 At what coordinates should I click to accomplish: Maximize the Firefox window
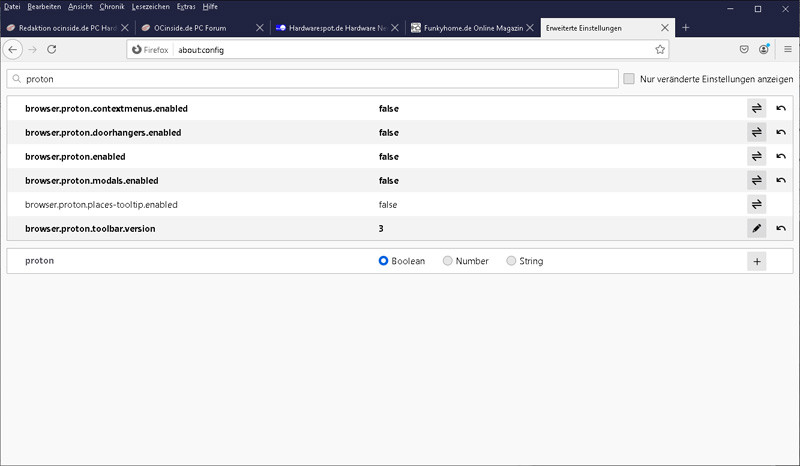coord(758,9)
